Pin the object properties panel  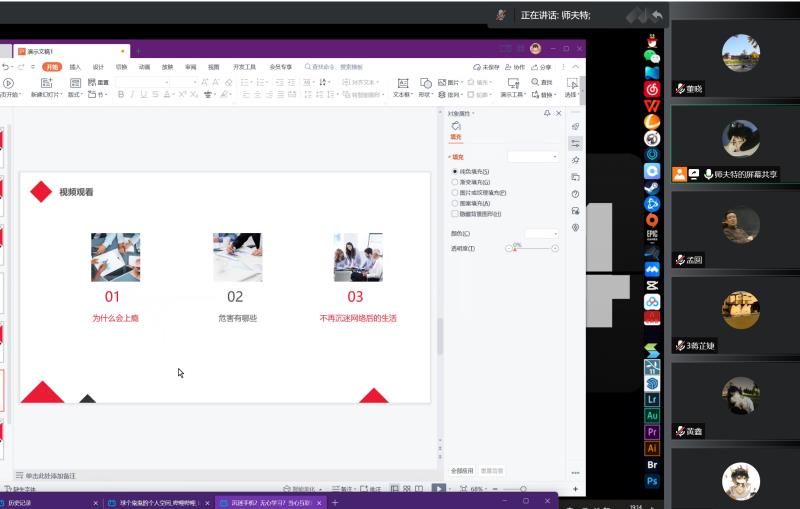[x=547, y=114]
